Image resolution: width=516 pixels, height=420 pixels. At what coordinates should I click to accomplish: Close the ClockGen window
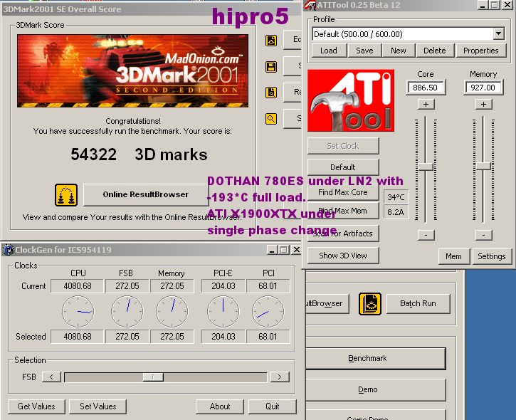pyautogui.click(x=296, y=250)
